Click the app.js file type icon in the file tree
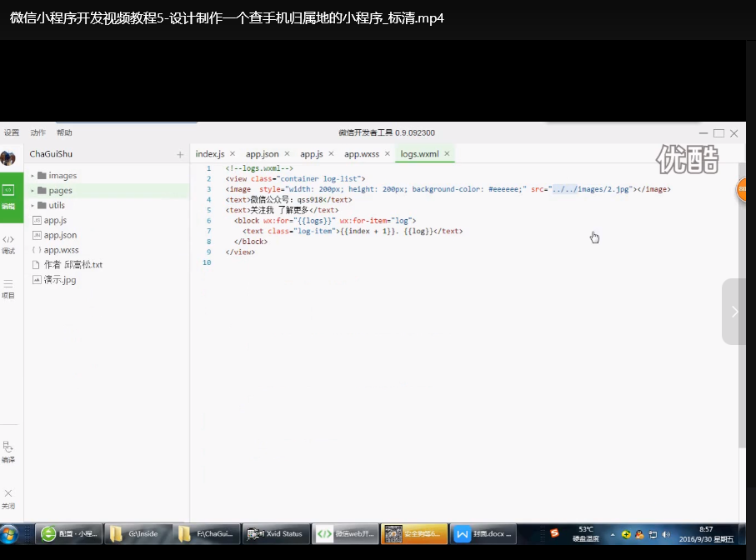756x560 pixels. 37,220
